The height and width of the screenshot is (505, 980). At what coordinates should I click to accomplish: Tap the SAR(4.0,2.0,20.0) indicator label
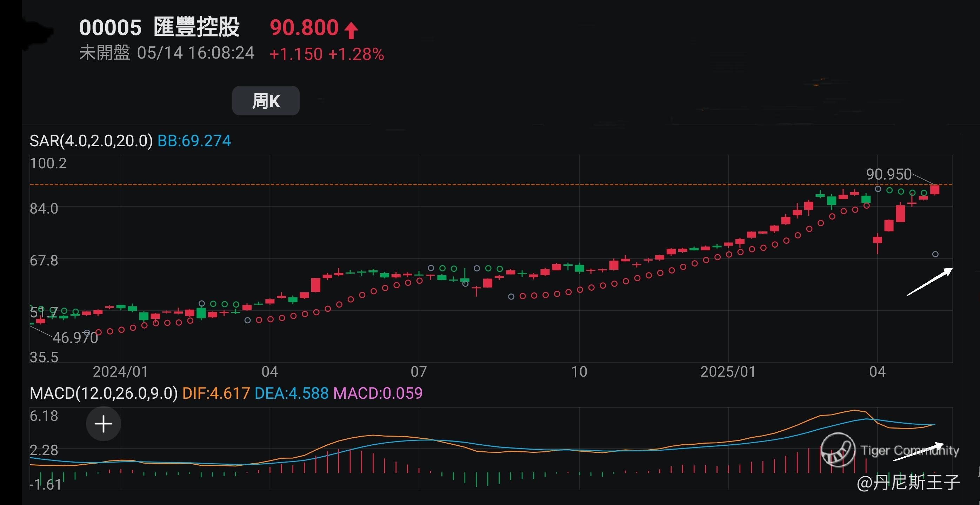[x=91, y=141]
